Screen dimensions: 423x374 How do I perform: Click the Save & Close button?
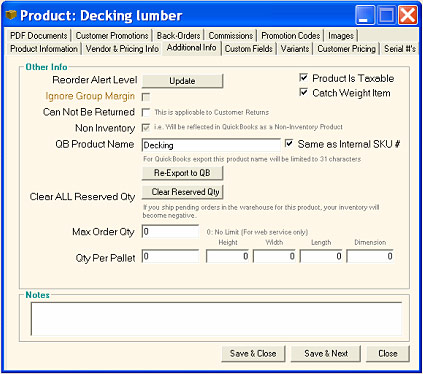253,353
